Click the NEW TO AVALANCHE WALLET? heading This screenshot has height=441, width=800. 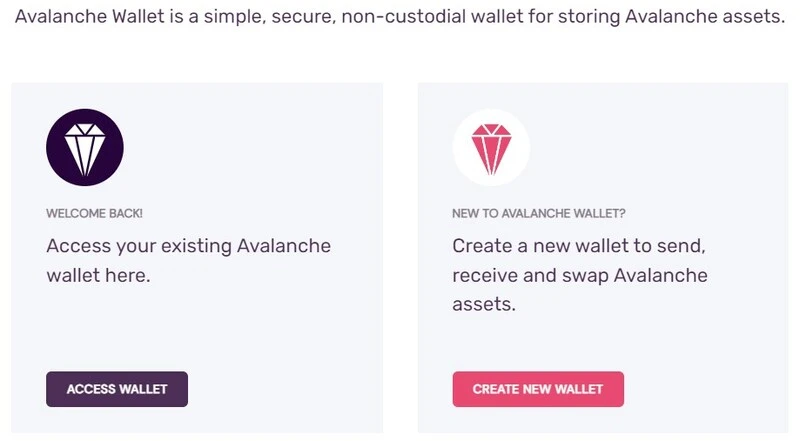point(538,213)
